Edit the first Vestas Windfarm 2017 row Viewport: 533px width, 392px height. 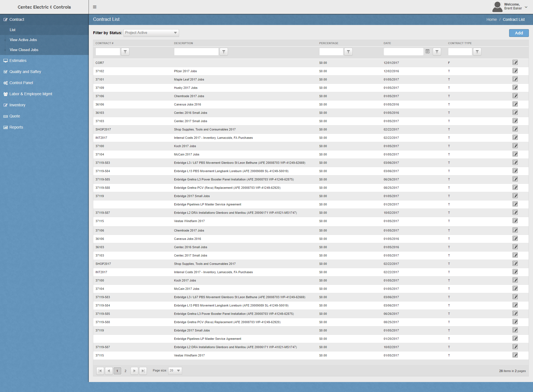(515, 221)
